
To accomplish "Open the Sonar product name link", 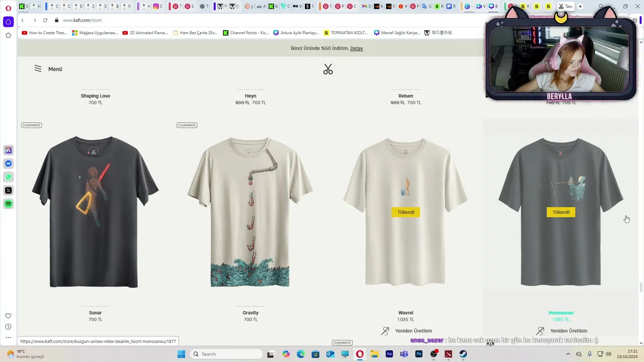I will point(95,313).
